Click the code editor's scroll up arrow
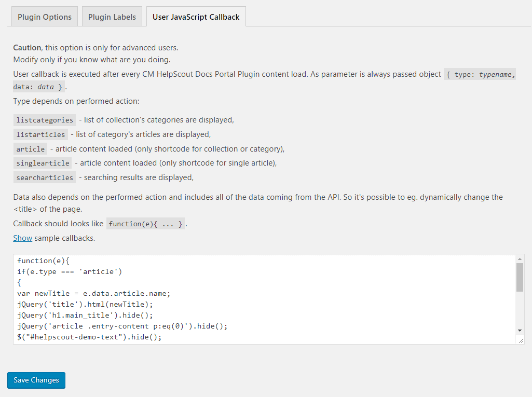 [520, 258]
